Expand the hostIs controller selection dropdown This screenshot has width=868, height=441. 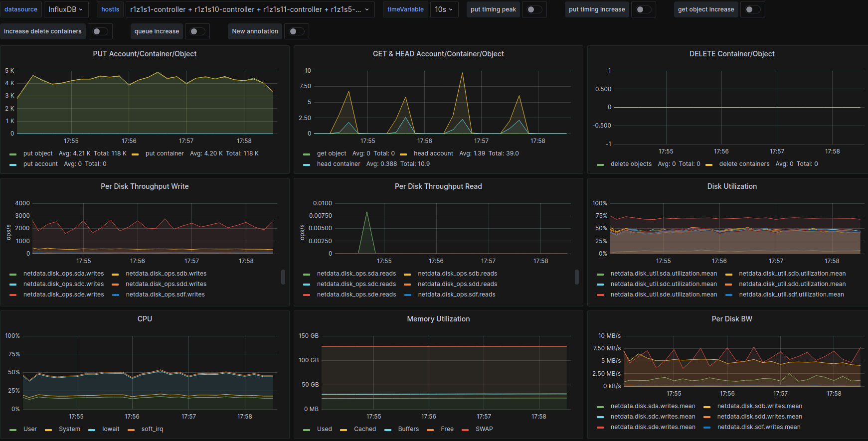(249, 9)
